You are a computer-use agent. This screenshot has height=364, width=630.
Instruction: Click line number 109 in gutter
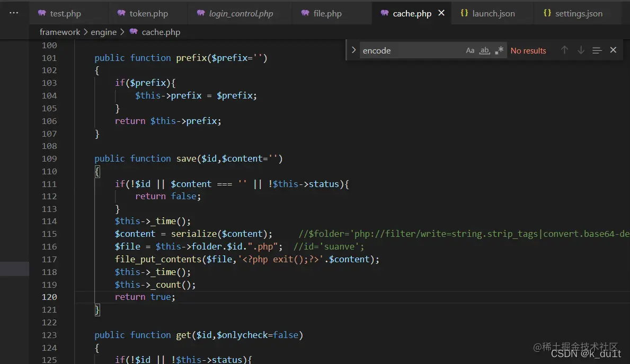[x=49, y=159]
